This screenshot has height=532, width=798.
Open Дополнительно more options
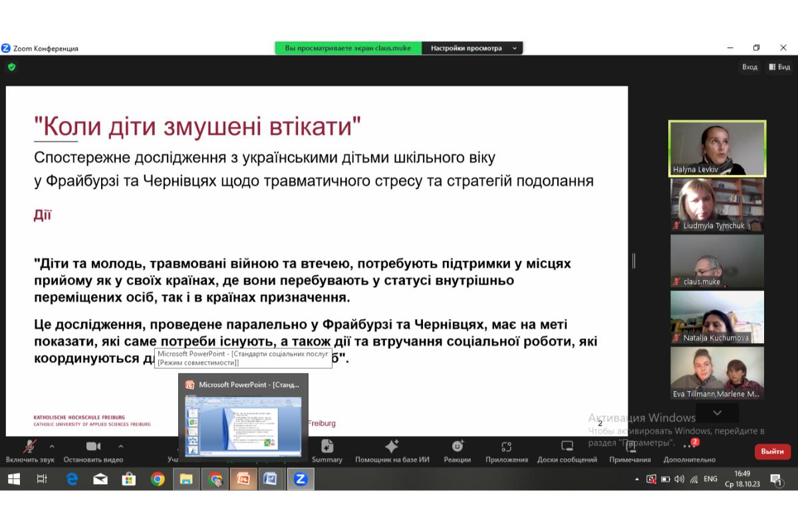(x=690, y=451)
